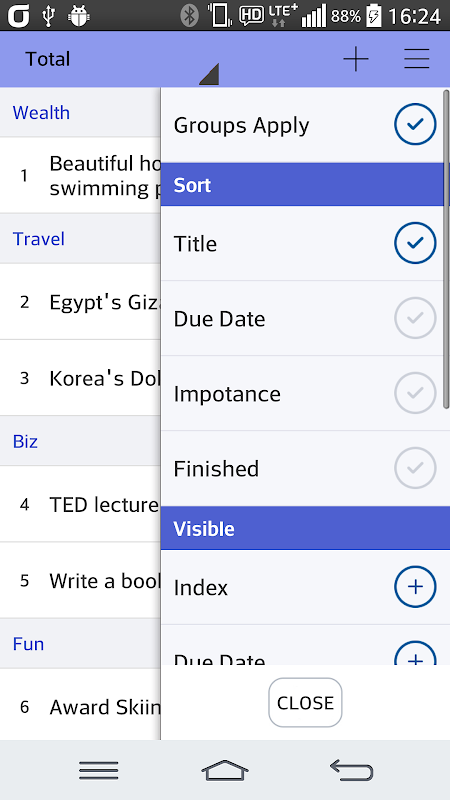Open the Wealth group header

click(80, 112)
